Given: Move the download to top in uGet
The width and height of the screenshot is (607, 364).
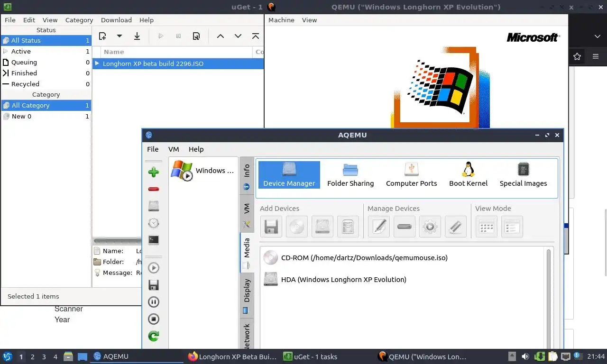Looking at the screenshot, I should click(x=256, y=36).
